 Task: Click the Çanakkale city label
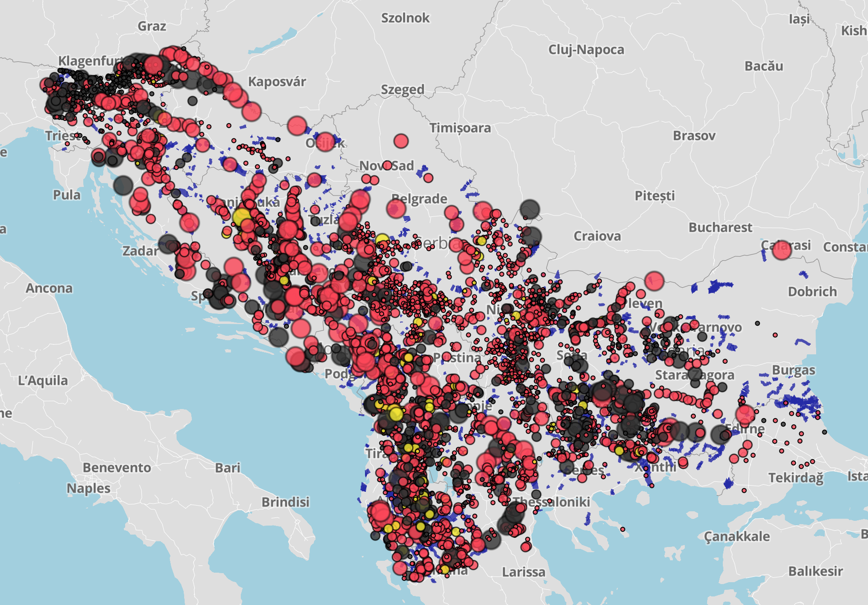click(737, 537)
